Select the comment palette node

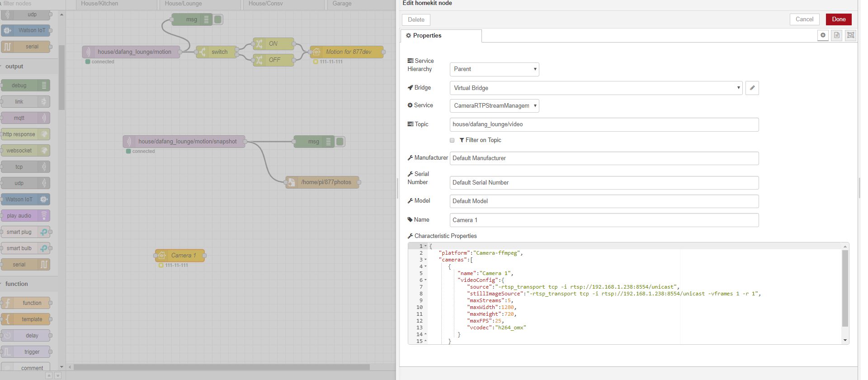[x=25, y=367]
